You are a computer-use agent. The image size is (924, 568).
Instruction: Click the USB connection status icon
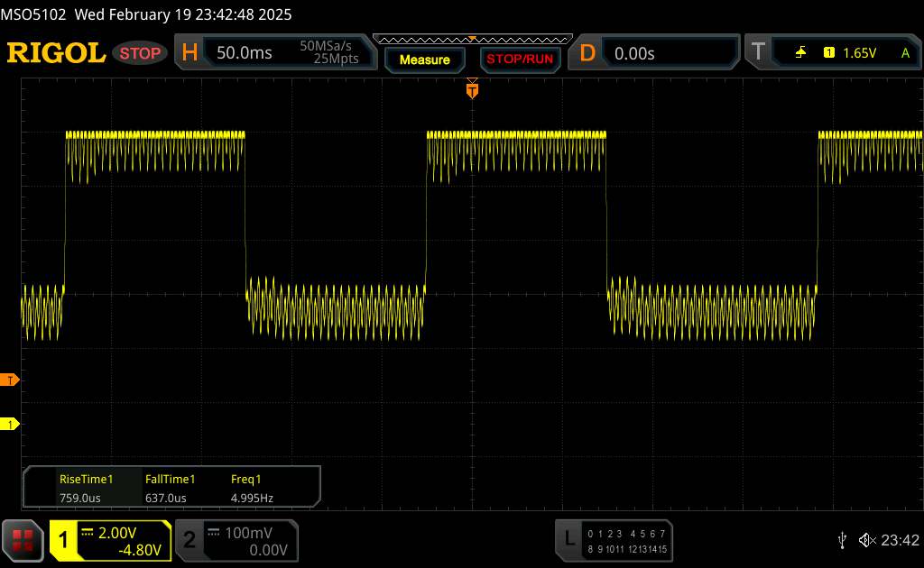click(x=842, y=540)
